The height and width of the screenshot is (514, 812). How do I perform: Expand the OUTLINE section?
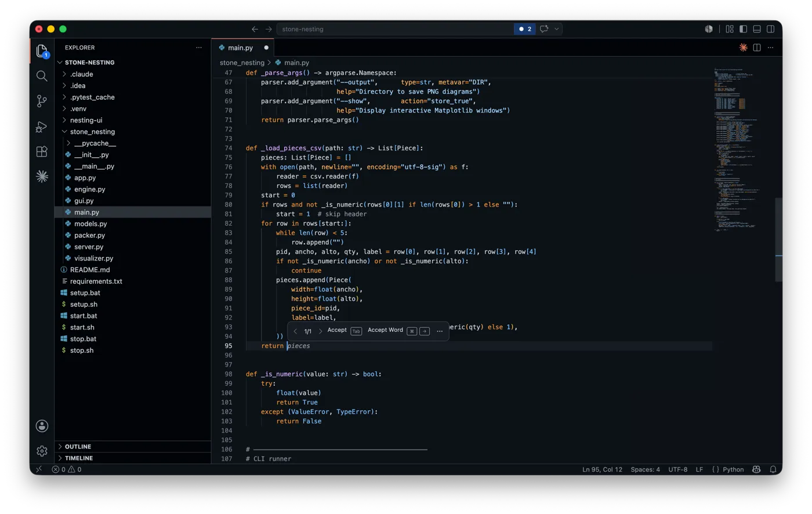coord(78,447)
